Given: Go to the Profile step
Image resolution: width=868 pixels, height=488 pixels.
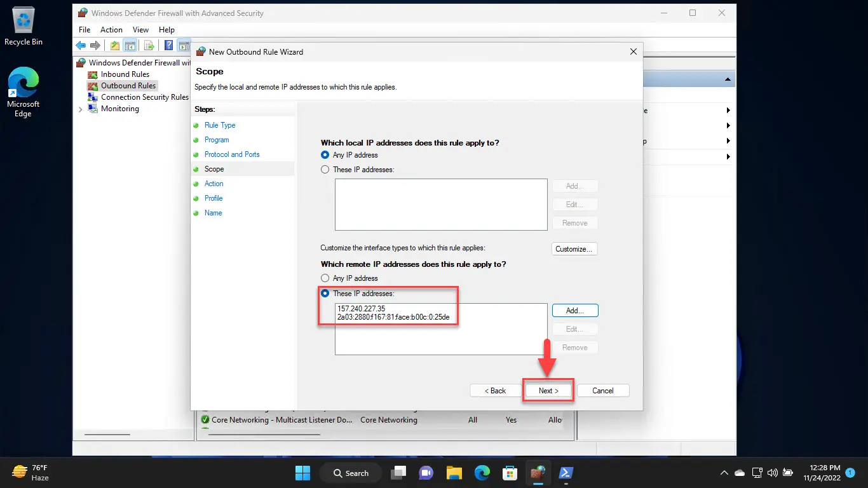Looking at the screenshot, I should click(x=214, y=198).
